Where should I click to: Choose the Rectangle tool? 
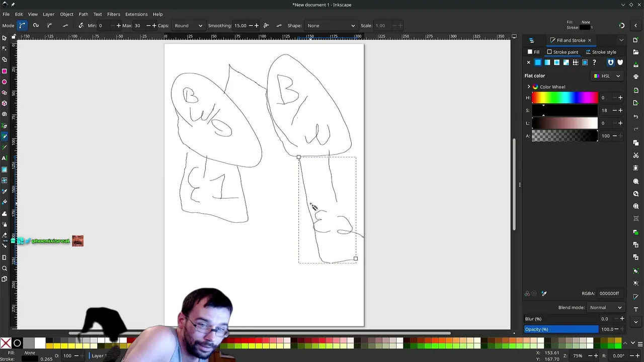(5, 71)
